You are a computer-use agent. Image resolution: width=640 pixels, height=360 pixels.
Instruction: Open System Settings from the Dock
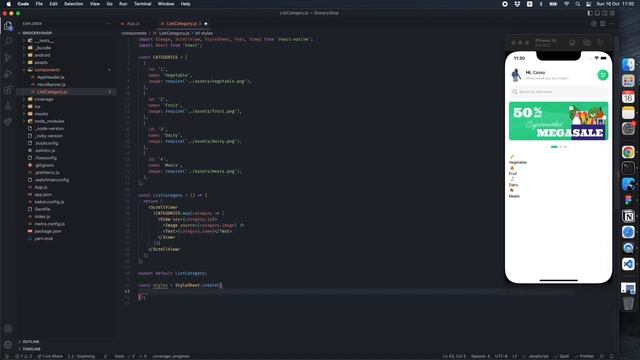point(628,129)
